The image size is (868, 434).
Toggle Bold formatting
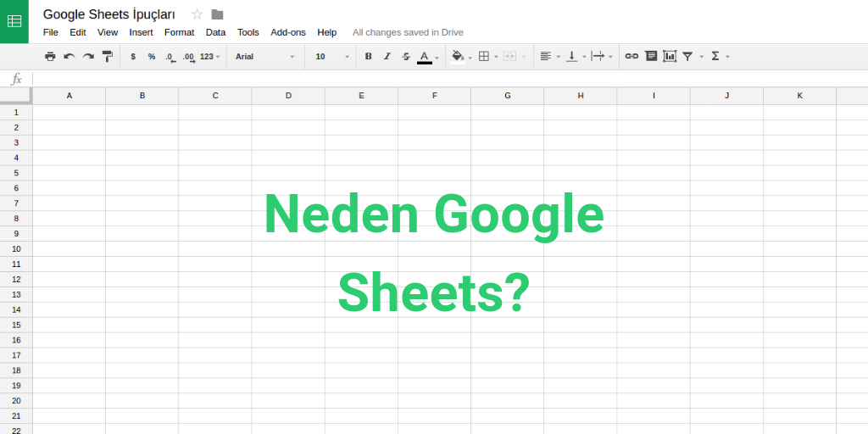pyautogui.click(x=368, y=57)
